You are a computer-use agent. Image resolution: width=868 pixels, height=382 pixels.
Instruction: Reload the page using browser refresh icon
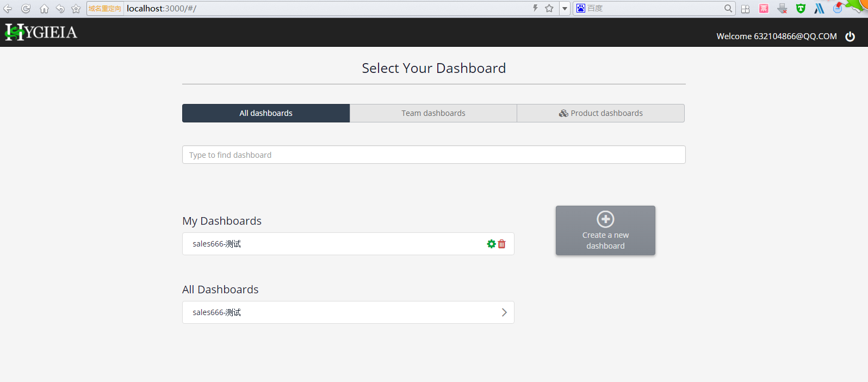point(26,8)
